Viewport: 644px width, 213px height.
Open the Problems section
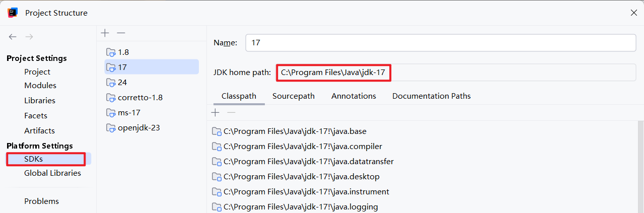pyautogui.click(x=41, y=201)
